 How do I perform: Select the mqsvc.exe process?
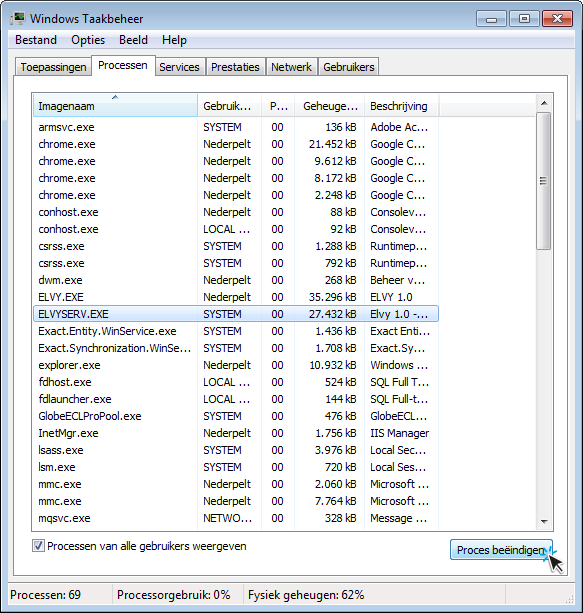[x=236, y=518]
